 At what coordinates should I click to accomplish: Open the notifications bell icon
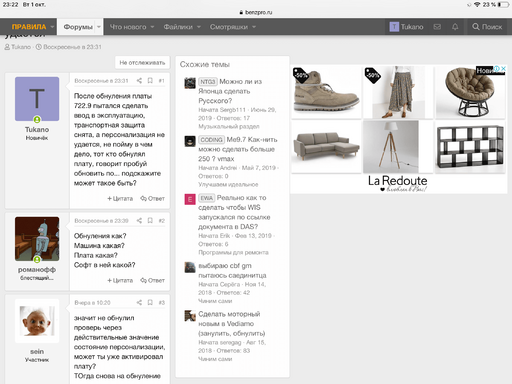click(x=455, y=27)
